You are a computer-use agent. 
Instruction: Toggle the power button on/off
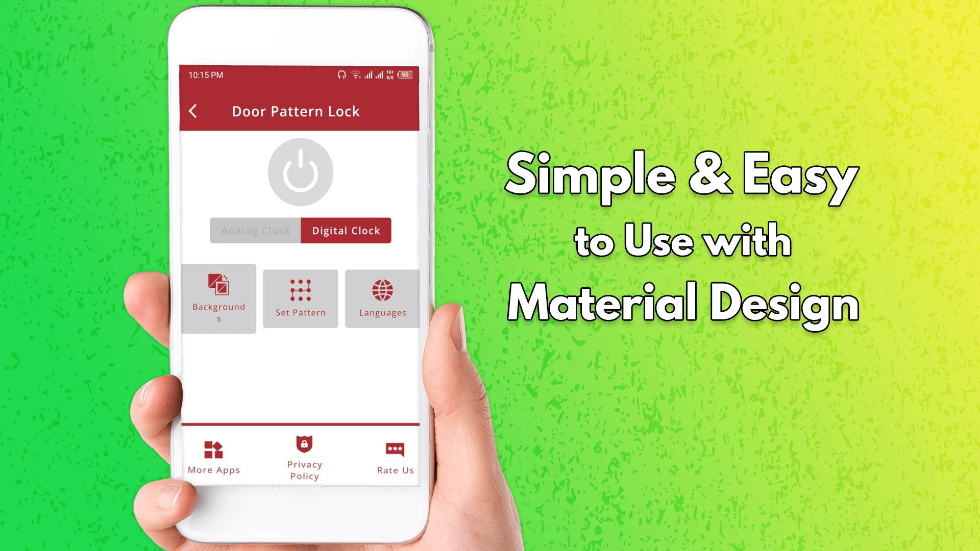point(302,172)
